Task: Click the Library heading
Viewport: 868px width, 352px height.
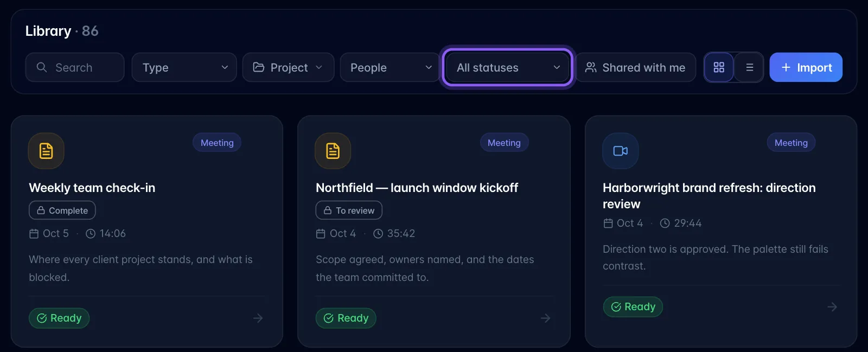Action: pos(48,31)
